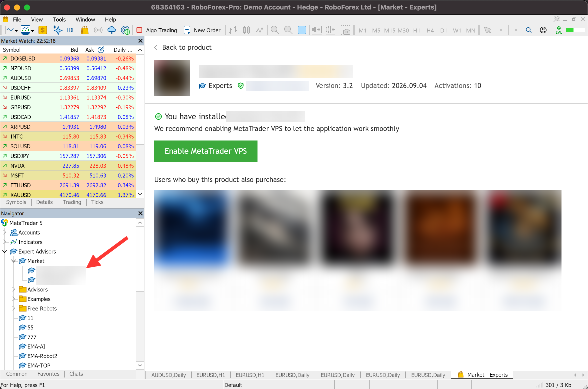Open the VPS cloud icon in toolbar

111,30
